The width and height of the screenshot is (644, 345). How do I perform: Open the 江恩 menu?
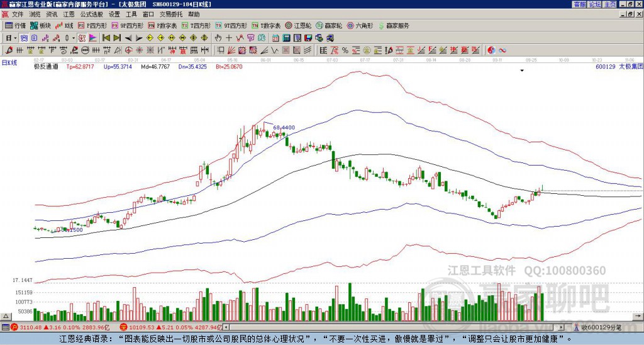[x=69, y=14]
